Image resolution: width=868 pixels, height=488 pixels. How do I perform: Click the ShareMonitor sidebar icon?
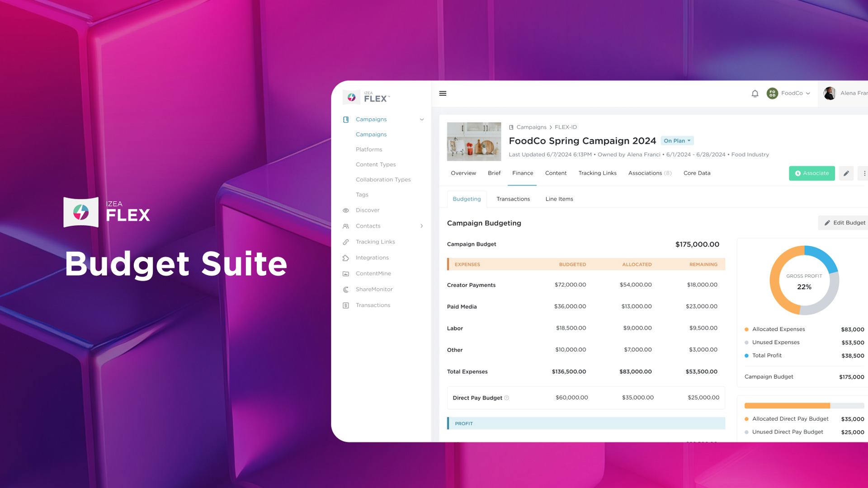[346, 289]
